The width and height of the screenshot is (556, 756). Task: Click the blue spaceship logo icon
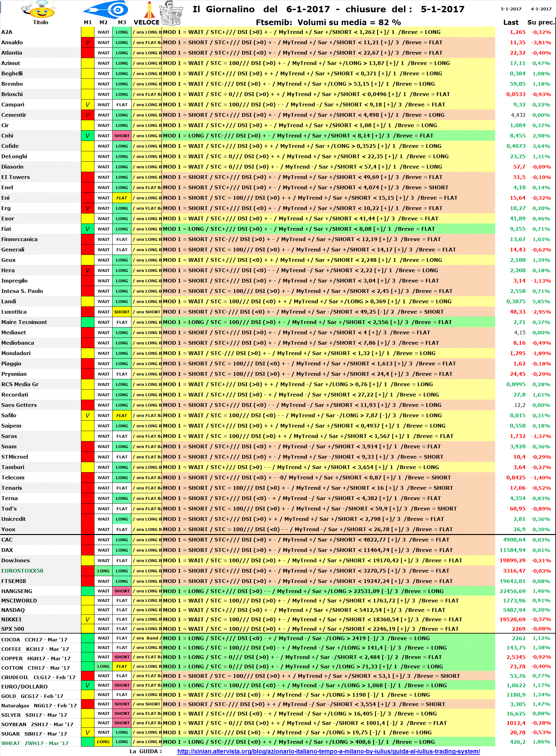click(x=106, y=9)
